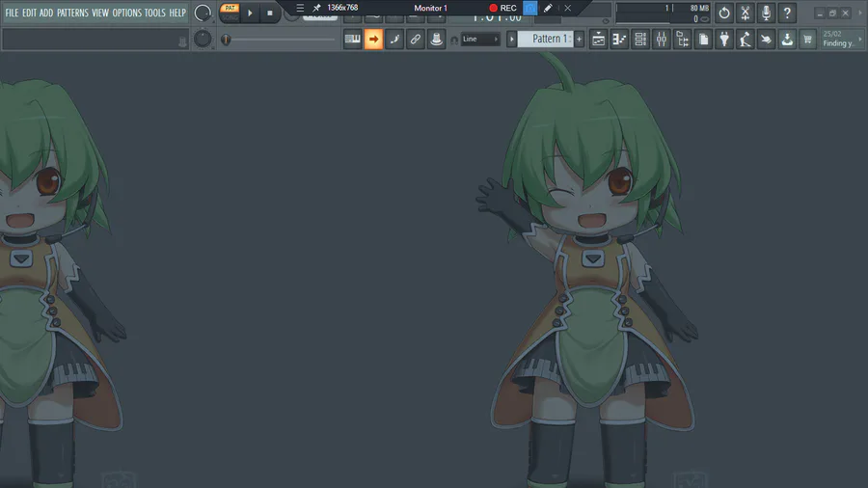Start playback with the Play button
This screenshot has width=868, height=488.
(250, 13)
